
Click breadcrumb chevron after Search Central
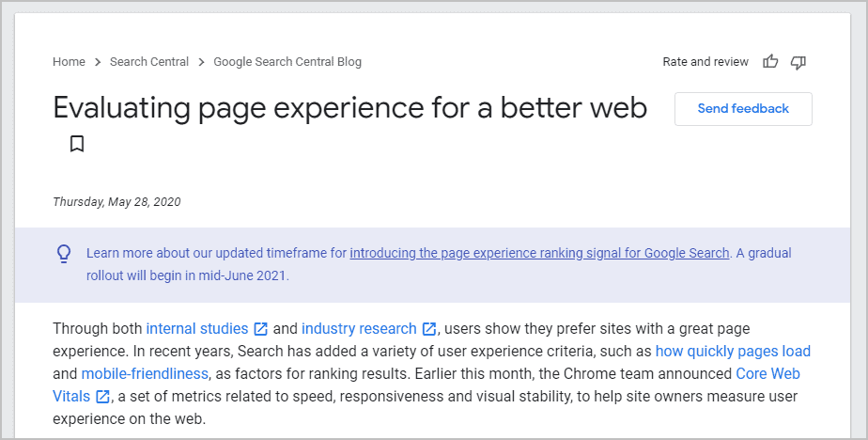201,62
